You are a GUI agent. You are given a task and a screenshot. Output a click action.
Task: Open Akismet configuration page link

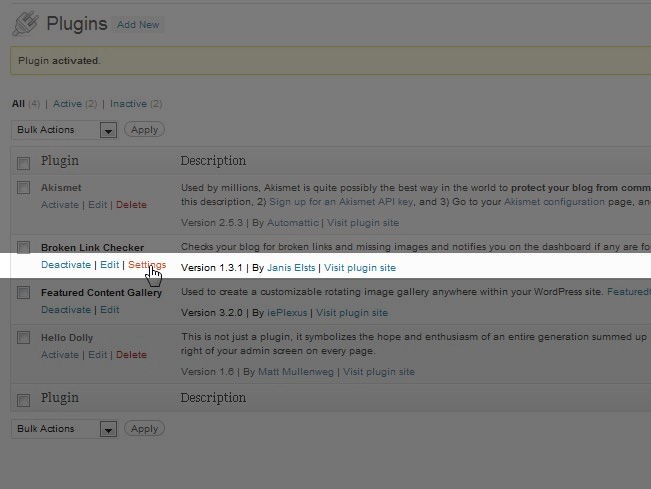click(554, 202)
